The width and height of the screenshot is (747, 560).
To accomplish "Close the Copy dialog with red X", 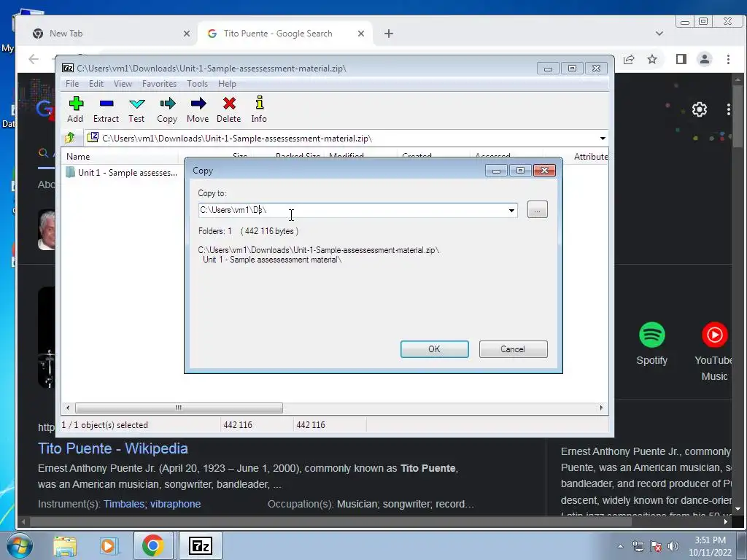I will [x=544, y=171].
